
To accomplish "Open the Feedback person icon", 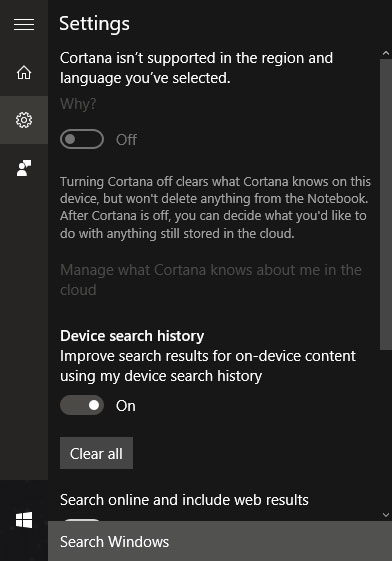I will click(x=24, y=168).
